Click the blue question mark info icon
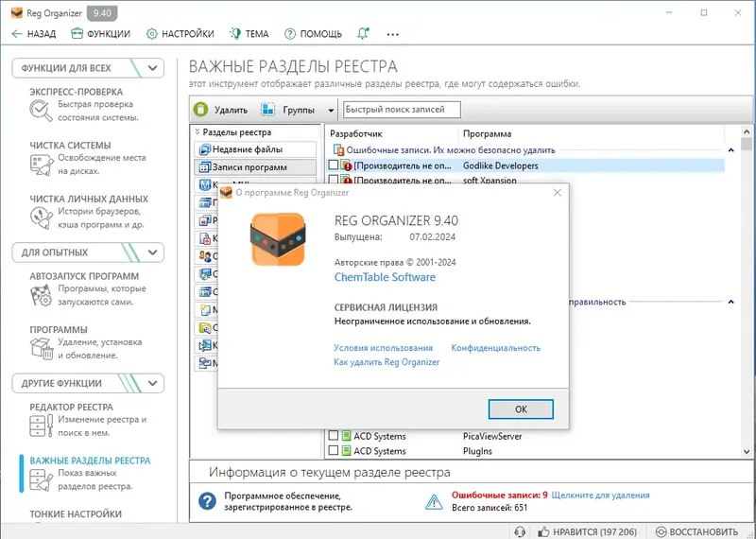 [x=207, y=501]
